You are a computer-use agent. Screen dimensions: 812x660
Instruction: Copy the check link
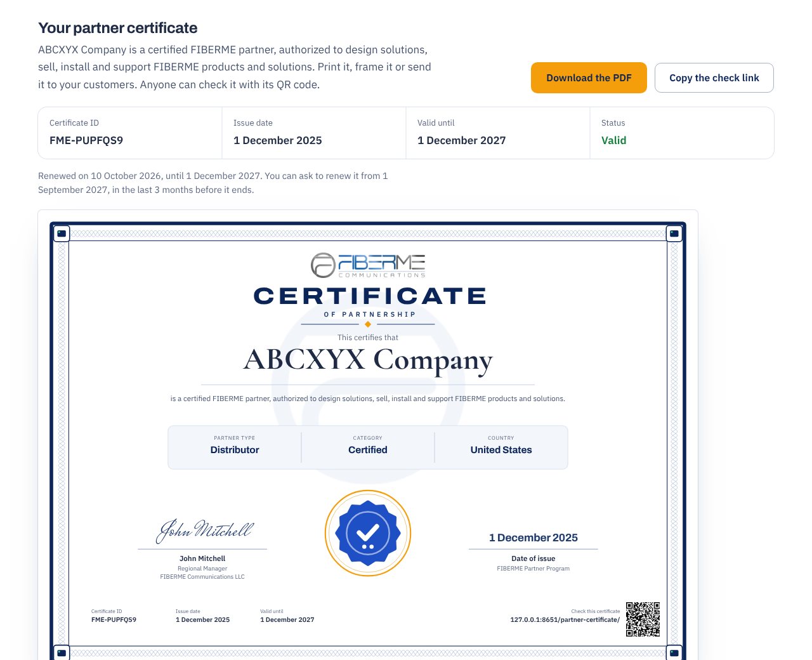(x=714, y=77)
